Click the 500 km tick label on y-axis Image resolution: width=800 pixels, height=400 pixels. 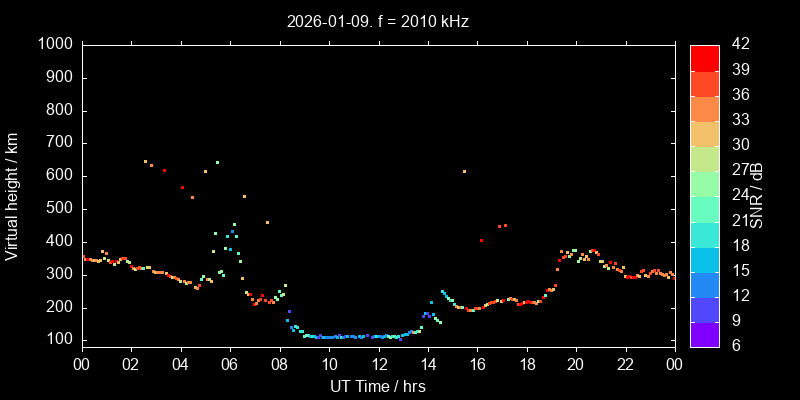pos(58,209)
